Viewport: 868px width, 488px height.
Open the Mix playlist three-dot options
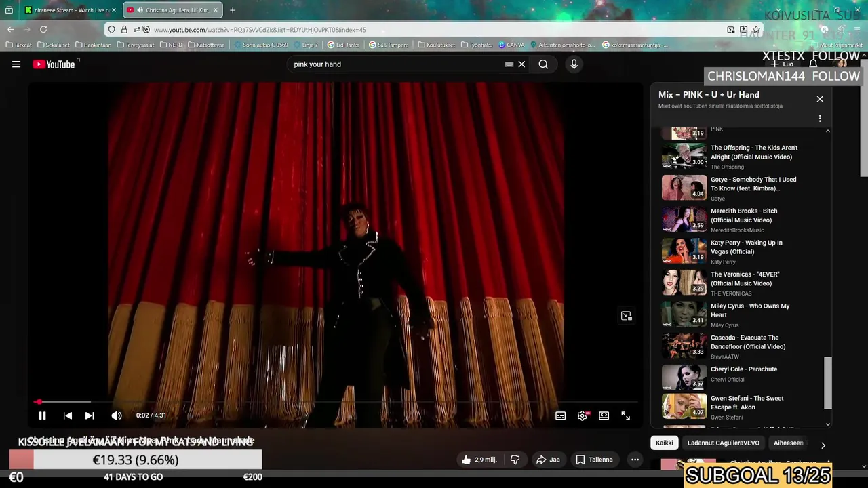pyautogui.click(x=820, y=119)
